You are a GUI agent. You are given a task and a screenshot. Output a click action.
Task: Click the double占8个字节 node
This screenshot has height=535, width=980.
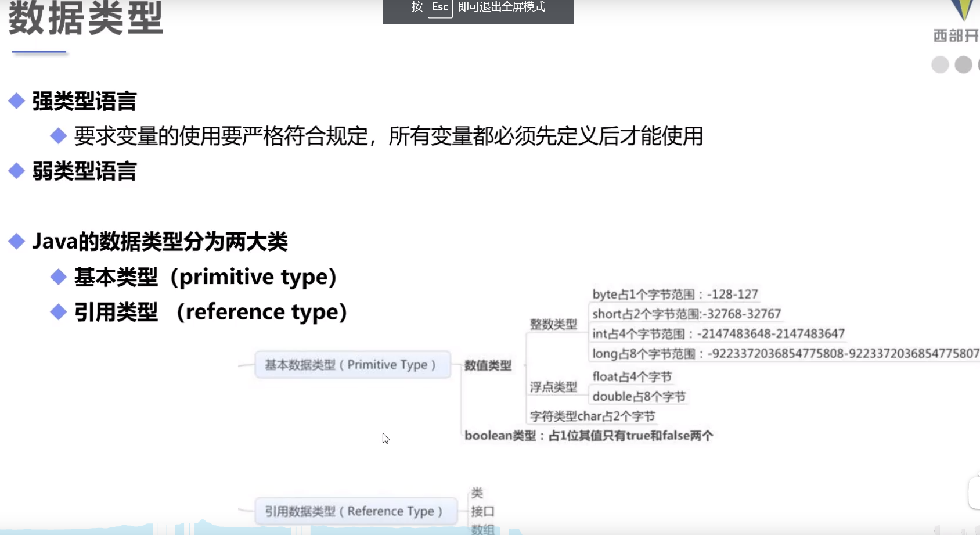pos(639,397)
